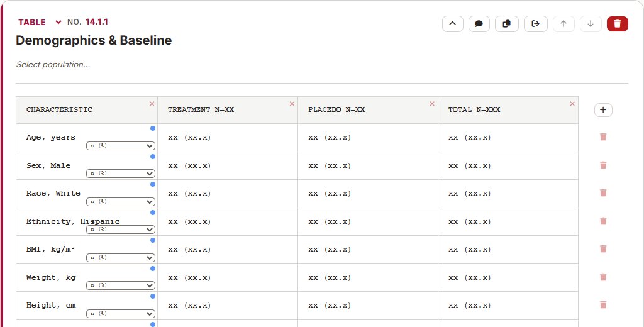Click the TOTAL N=XXX header text
The width and height of the screenshot is (644, 327).
click(x=474, y=109)
